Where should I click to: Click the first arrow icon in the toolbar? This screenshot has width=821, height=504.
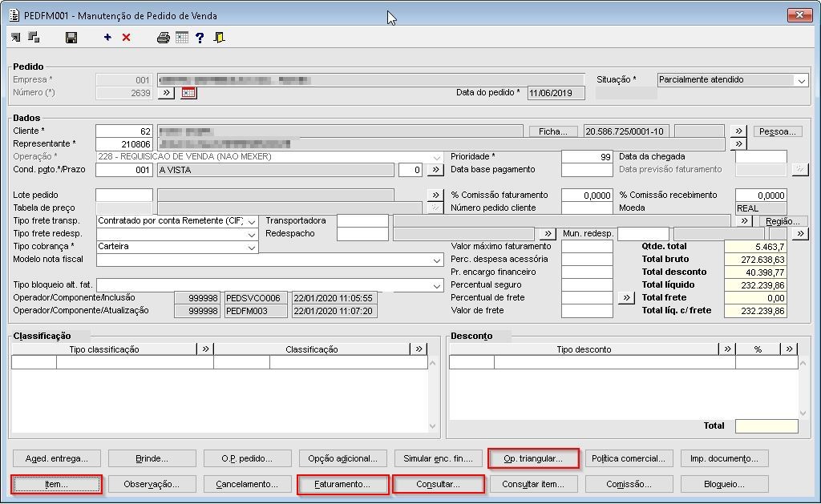16,38
